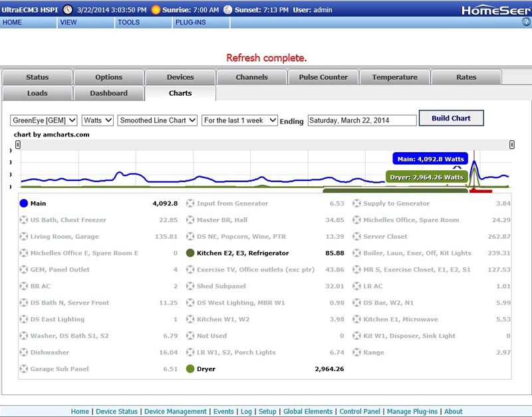Switch to the Rates tab
The height and width of the screenshot is (417, 532).
click(x=466, y=77)
